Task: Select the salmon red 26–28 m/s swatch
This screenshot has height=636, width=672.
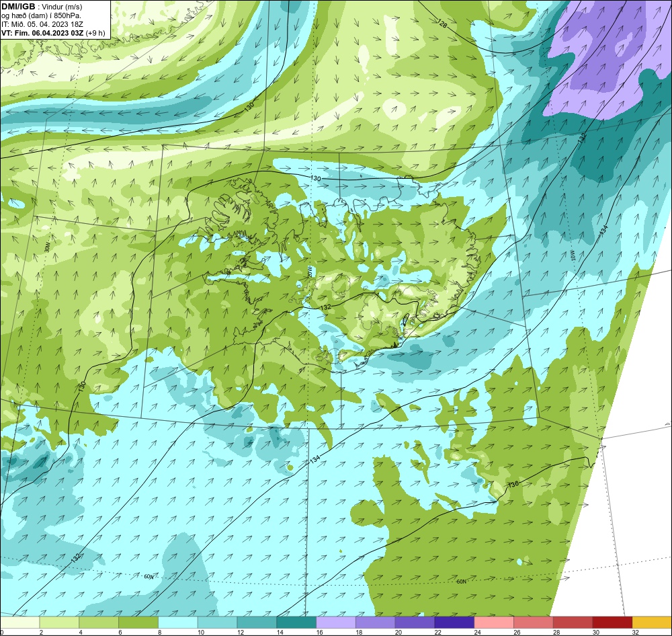Action: [534, 623]
